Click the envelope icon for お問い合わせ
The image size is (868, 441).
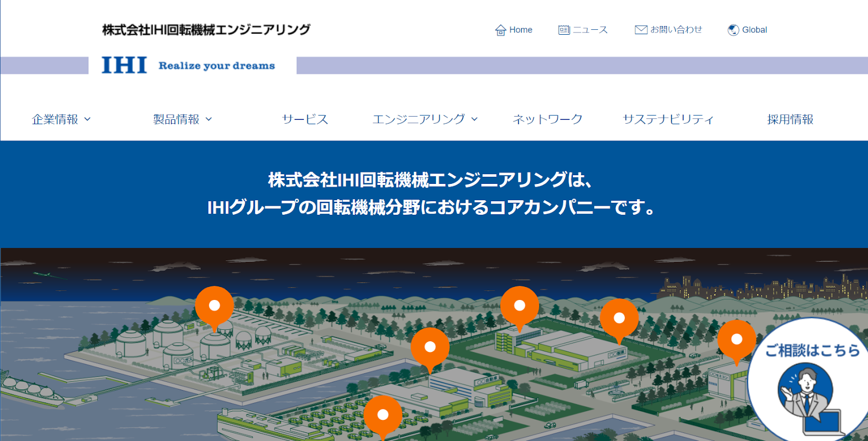coord(641,30)
